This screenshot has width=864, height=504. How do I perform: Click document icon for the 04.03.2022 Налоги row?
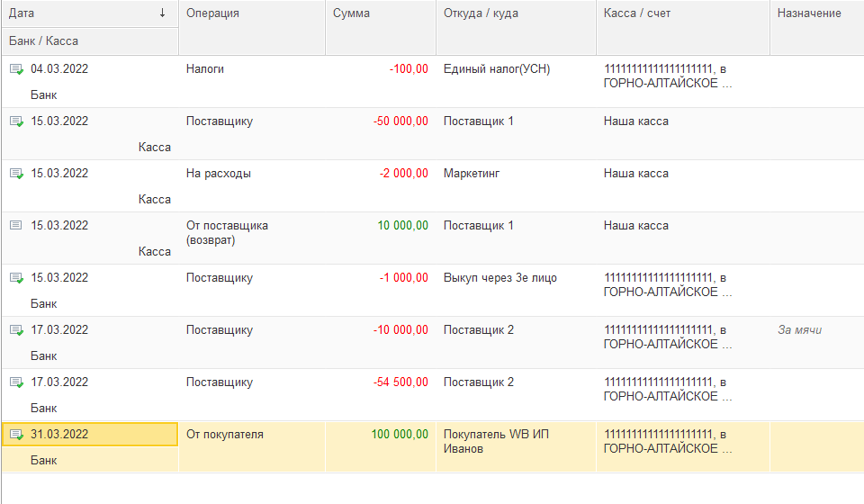click(x=16, y=69)
